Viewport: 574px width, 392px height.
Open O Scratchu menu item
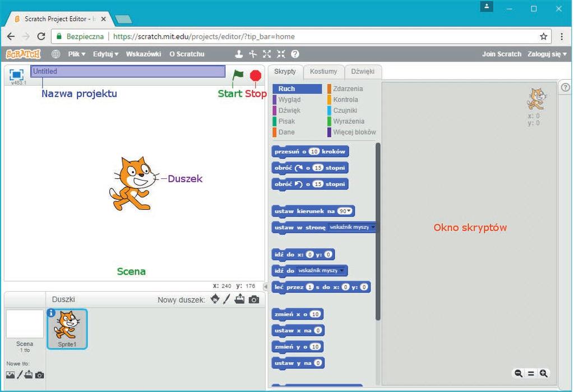pyautogui.click(x=187, y=54)
